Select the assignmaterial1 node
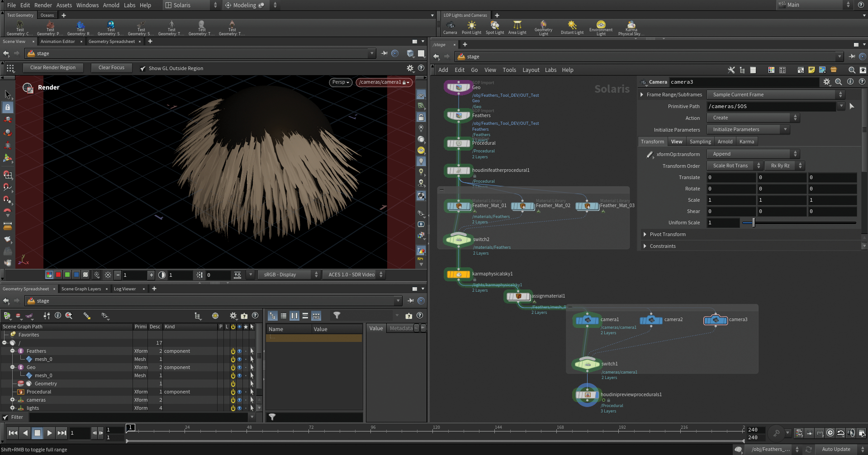Image resolution: width=868 pixels, height=455 pixels. coord(518,296)
